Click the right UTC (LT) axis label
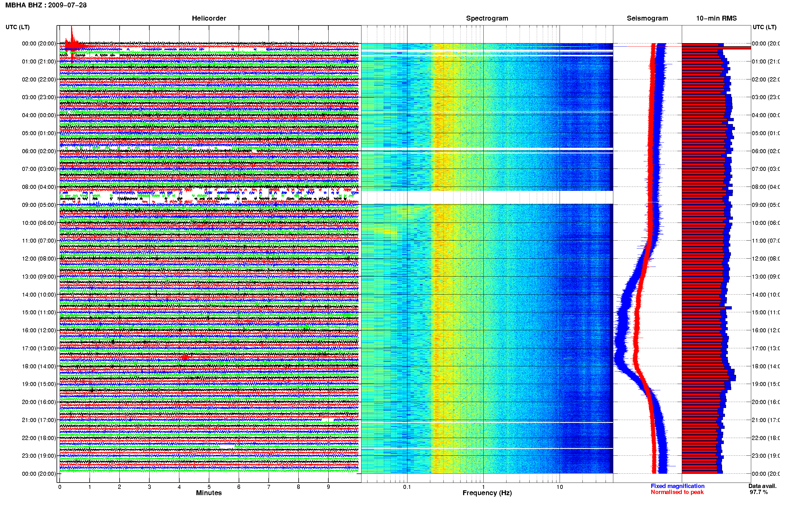 [764, 27]
